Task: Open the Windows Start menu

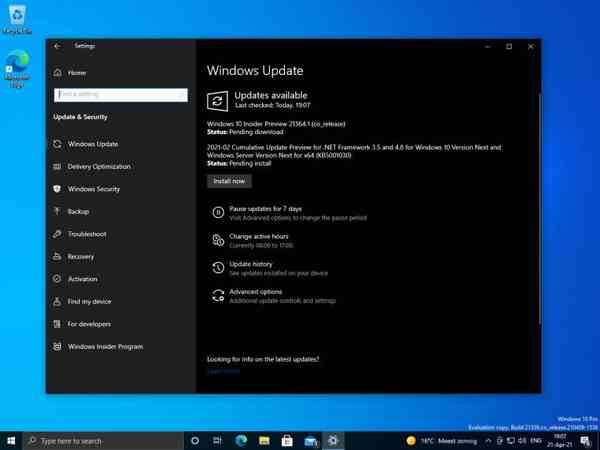Action: (11, 441)
